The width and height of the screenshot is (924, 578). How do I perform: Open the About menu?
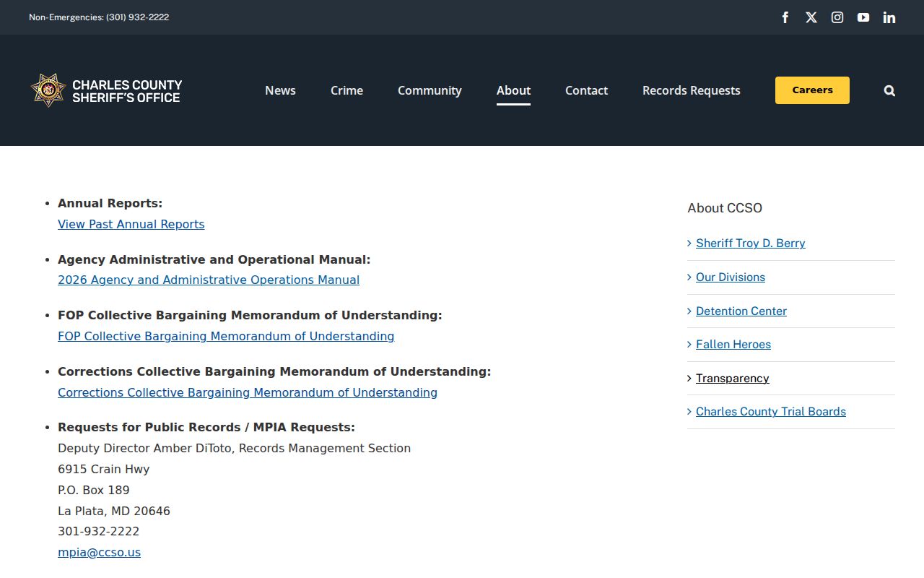click(x=513, y=90)
